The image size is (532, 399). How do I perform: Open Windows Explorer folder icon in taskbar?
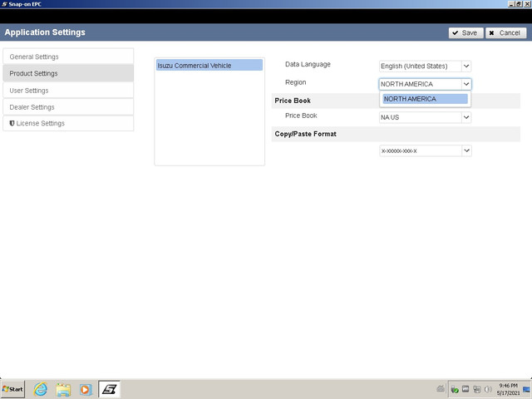coord(63,389)
